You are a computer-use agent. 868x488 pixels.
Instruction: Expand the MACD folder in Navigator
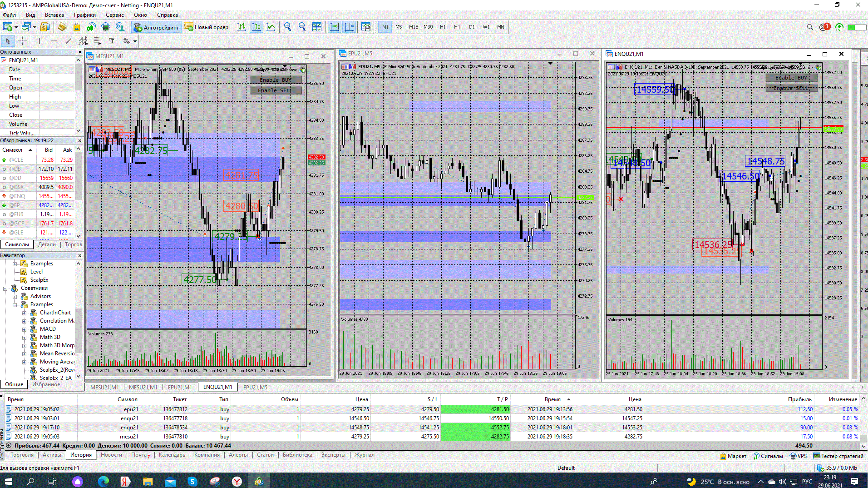point(25,329)
